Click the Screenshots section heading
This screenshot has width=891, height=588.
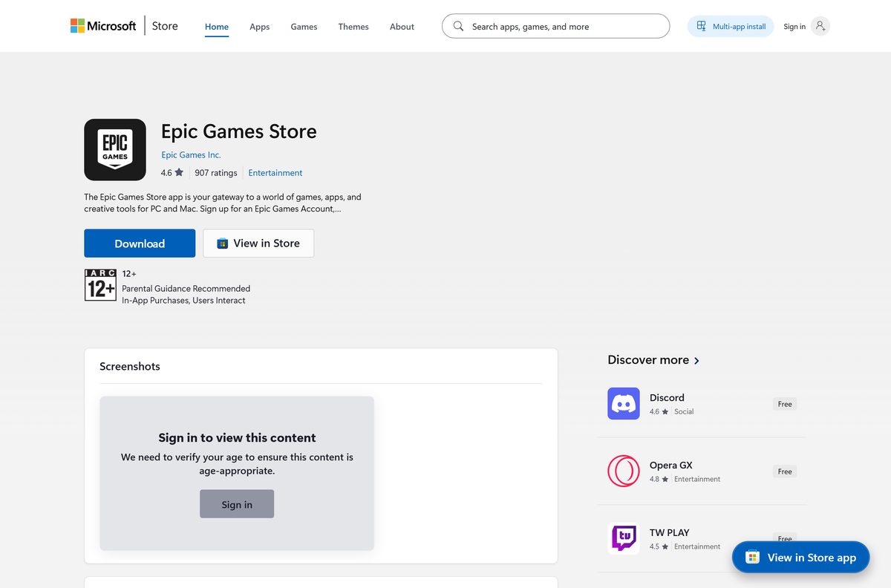tap(130, 367)
